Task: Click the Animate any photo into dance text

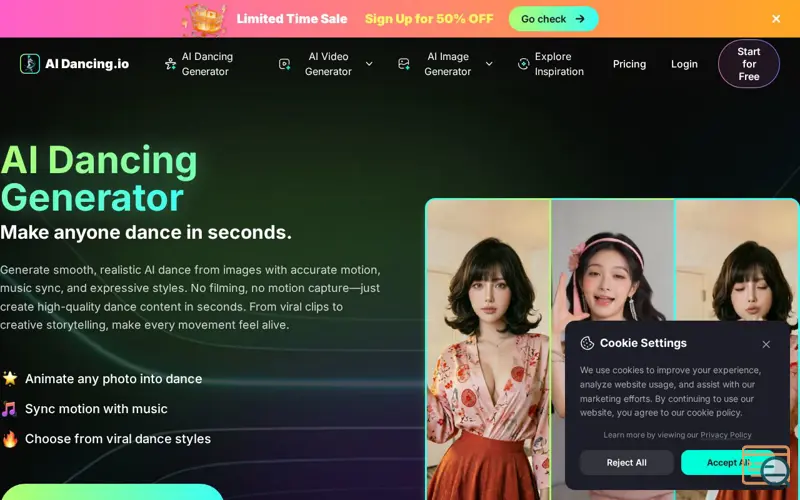Action: tap(113, 379)
